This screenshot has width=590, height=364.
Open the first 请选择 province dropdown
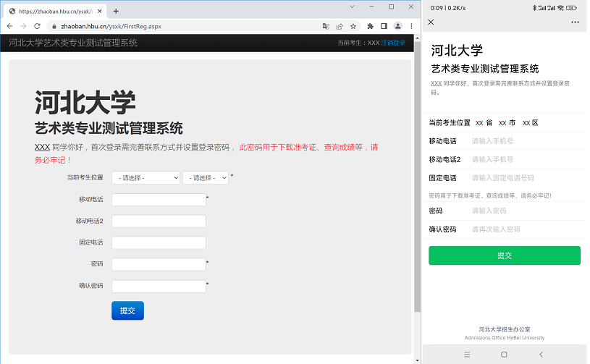[146, 178]
